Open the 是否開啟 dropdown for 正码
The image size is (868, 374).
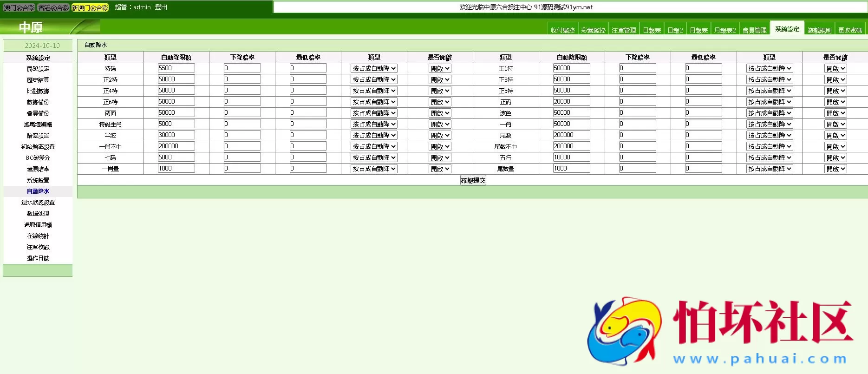pyautogui.click(x=835, y=102)
